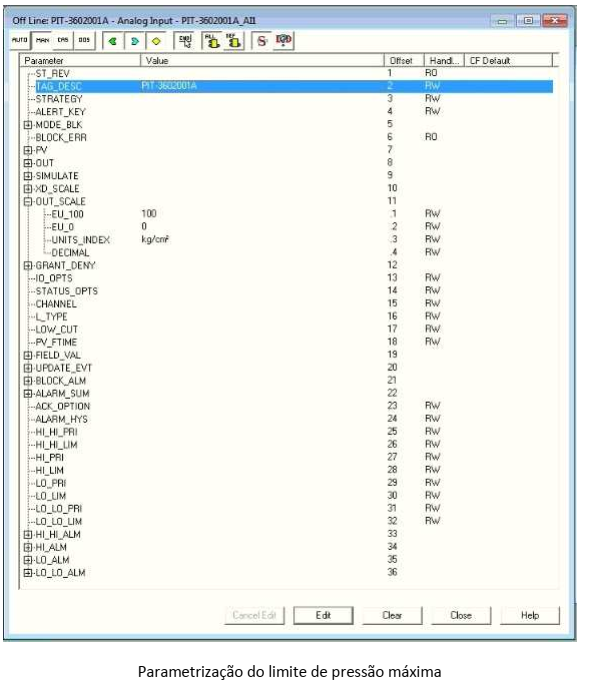This screenshot has width=597, height=691.
Task: Click the Clear button
Action: pyautogui.click(x=392, y=616)
